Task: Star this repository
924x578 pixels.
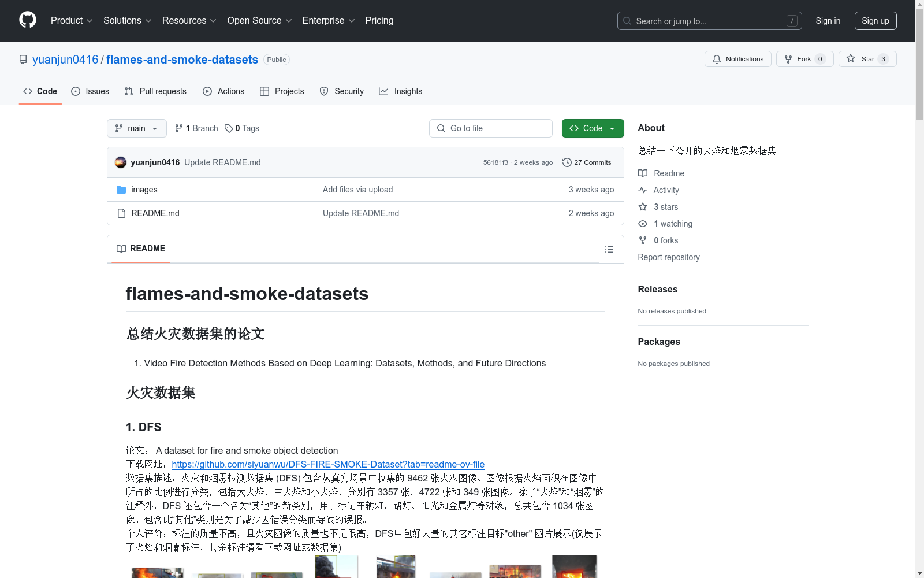Action: (x=867, y=59)
